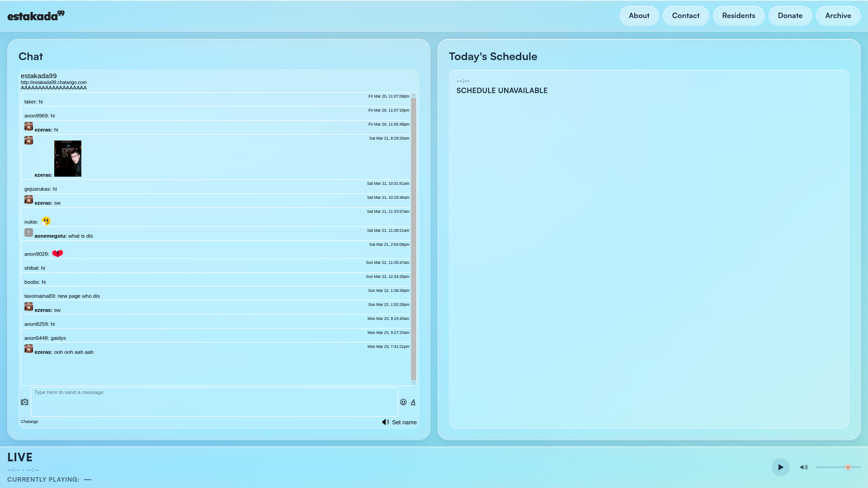Click the anon9029 broken heart emoticon
Image resolution: width=868 pixels, height=488 pixels.
coord(57,253)
